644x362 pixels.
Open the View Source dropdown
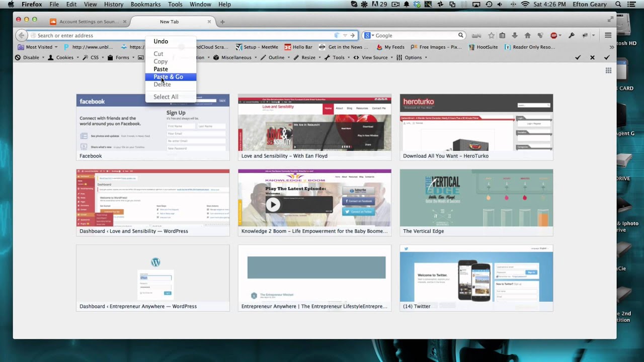(x=374, y=58)
